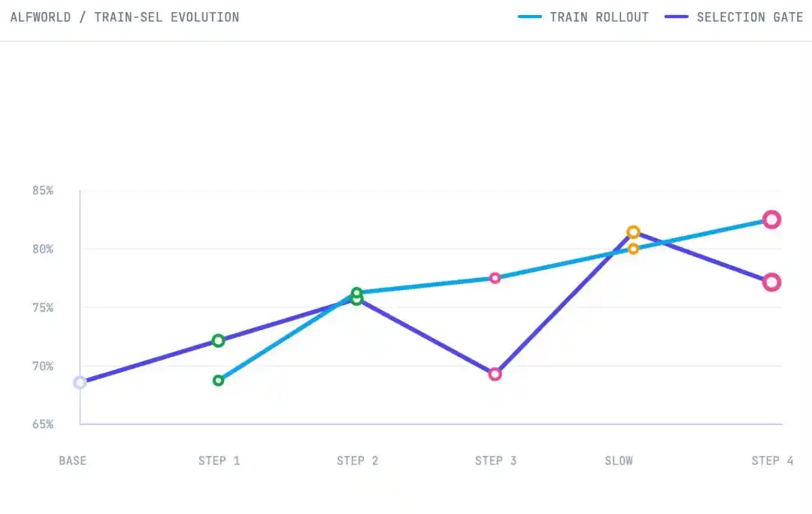Click the Train Rollout orange marker at SLOW
The height and width of the screenshot is (514, 812).
[633, 249]
